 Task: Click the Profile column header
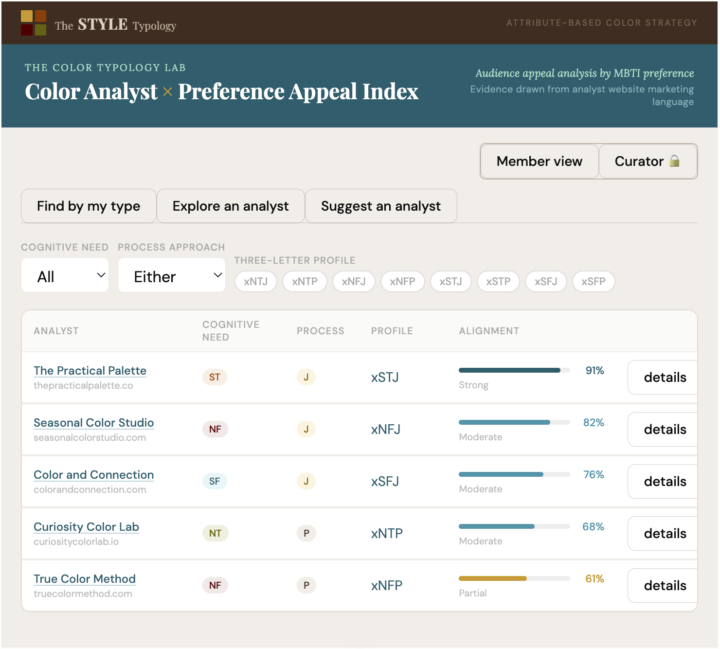[392, 331]
